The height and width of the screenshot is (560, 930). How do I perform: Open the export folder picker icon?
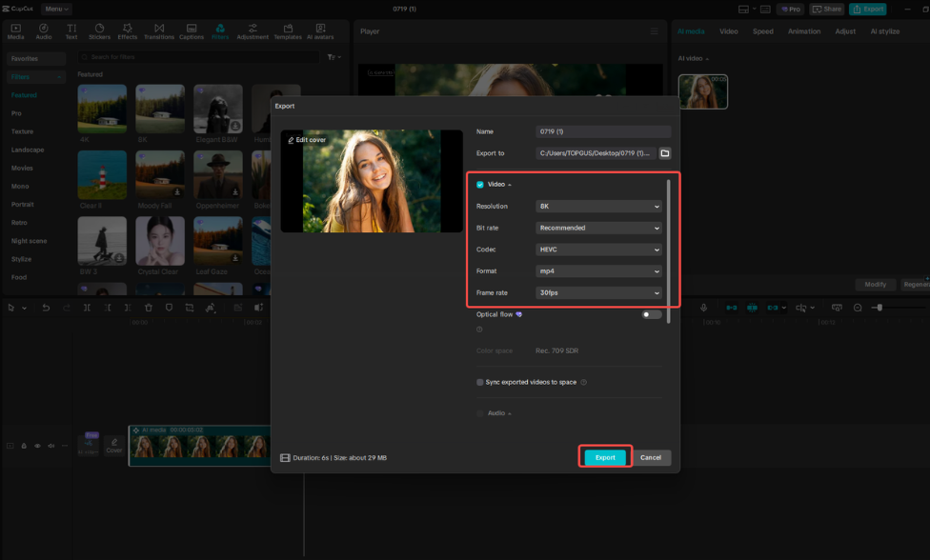(x=663, y=152)
